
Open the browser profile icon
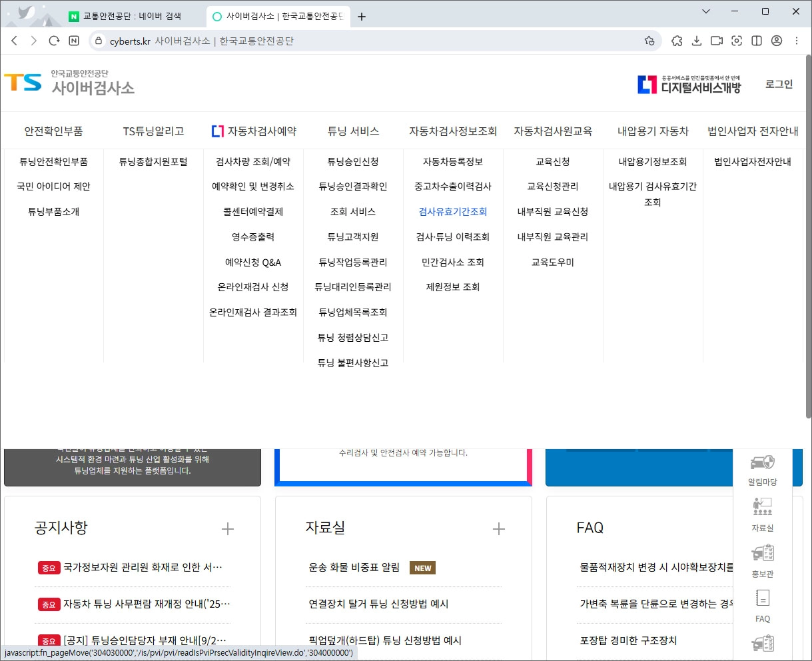point(777,41)
